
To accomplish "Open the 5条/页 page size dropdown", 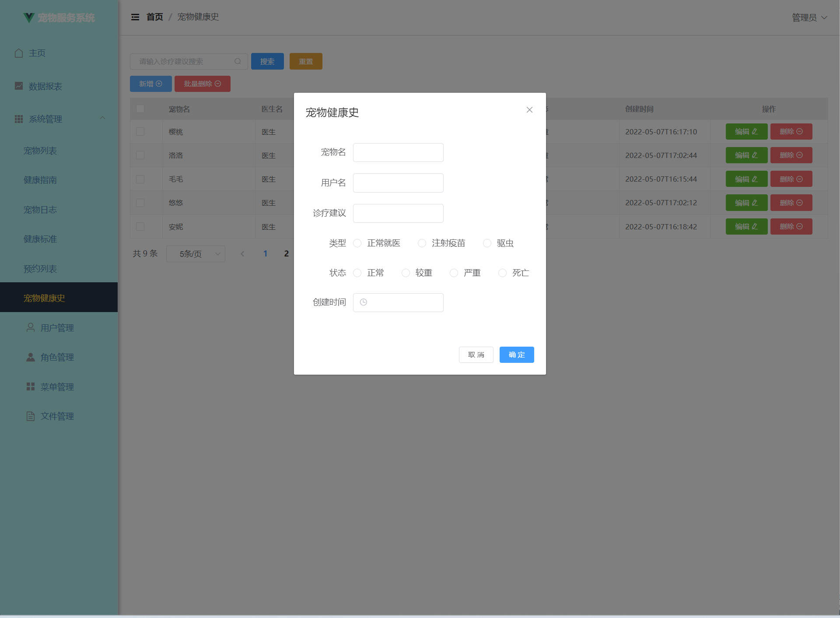I will [196, 254].
